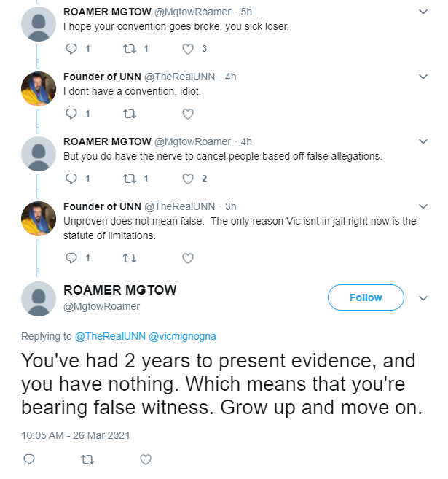Retweet the 'convention goes broke' tweet
Image resolution: width=448 pixels, height=479 pixels.
click(130, 49)
